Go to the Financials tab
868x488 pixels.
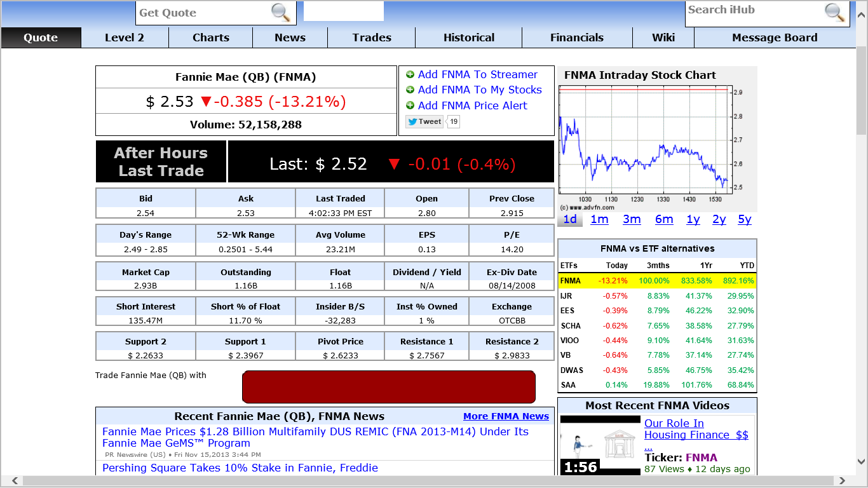pos(577,37)
